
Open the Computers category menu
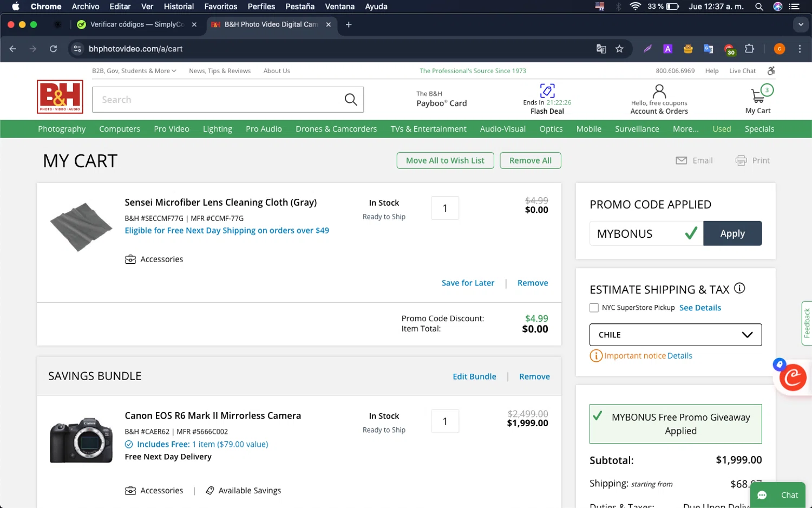tap(120, 129)
